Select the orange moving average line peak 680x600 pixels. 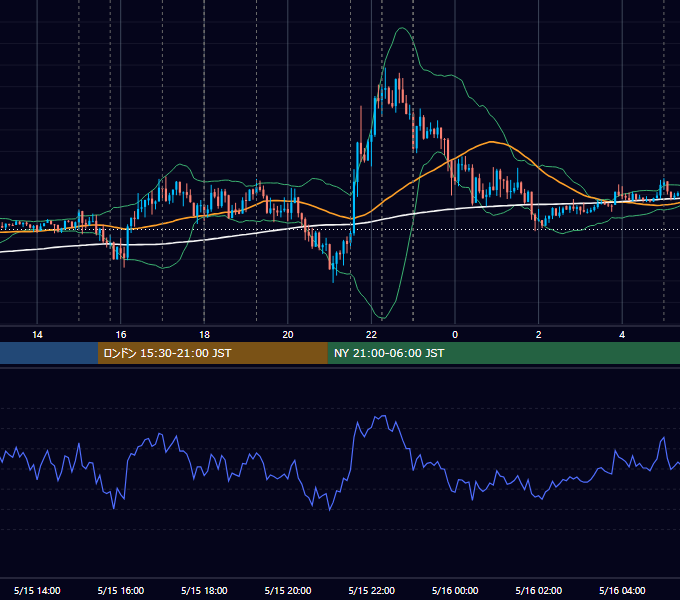[x=491, y=142]
